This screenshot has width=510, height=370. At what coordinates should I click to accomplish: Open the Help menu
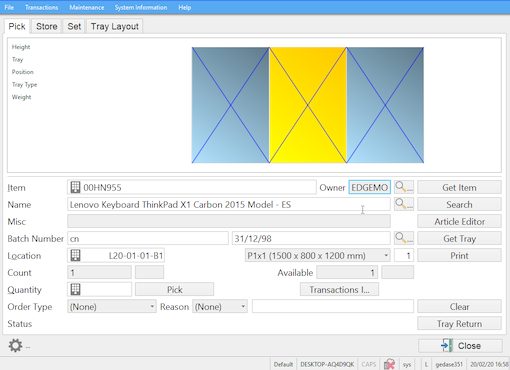pyautogui.click(x=184, y=7)
